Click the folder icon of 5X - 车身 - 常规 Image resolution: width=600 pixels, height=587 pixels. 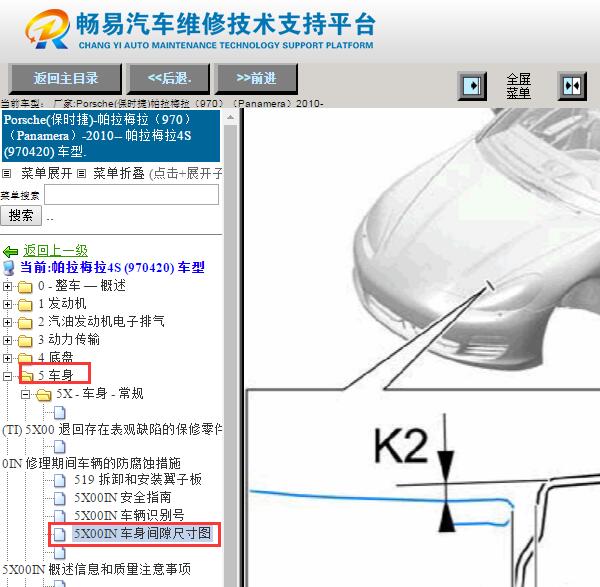click(44, 395)
